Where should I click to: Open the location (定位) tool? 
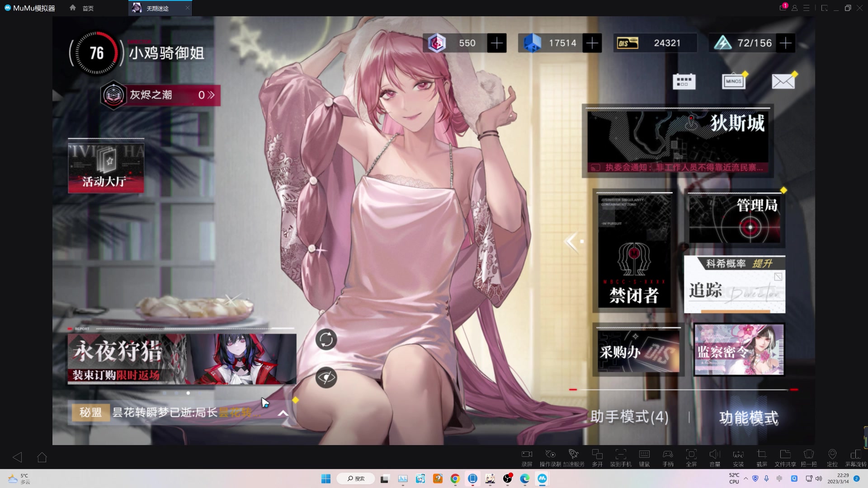[832, 457]
